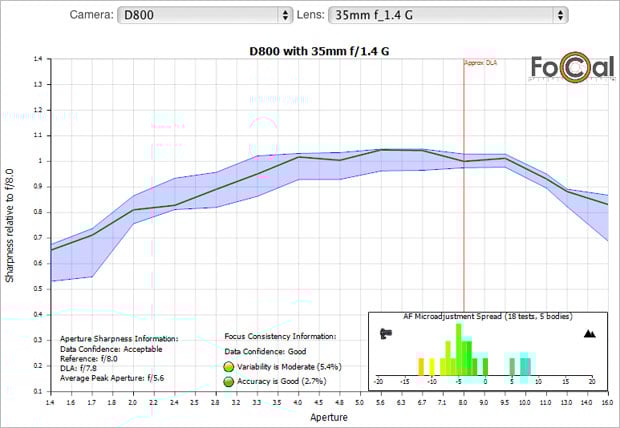Image resolution: width=620 pixels, height=428 pixels.
Task: Click the Sharpness relative to f/8.0 axis label
Action: pyautogui.click(x=9, y=226)
